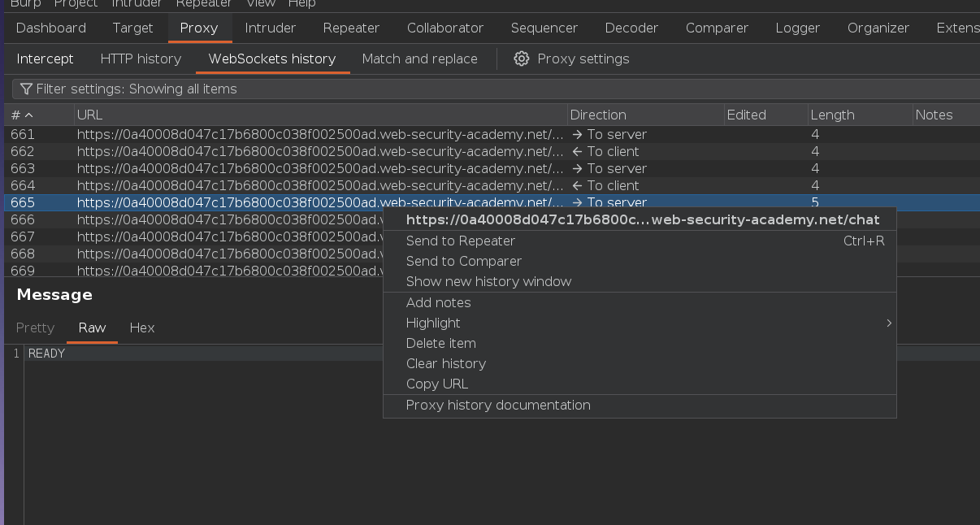Select Copy URL
This screenshot has width=980, height=525.
[640, 384]
